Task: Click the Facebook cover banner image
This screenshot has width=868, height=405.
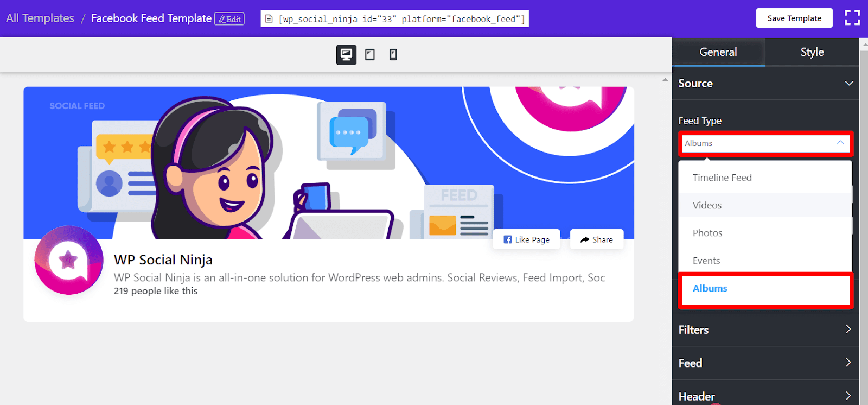Action: 329,163
